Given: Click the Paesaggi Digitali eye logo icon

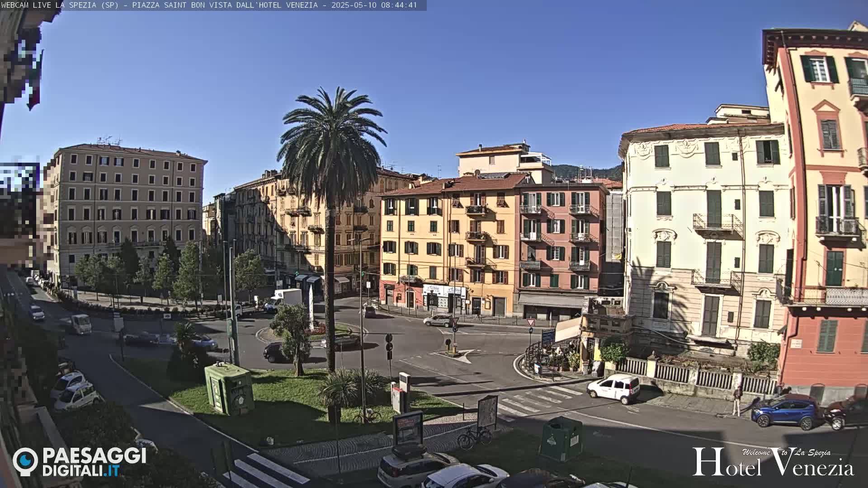Looking at the screenshot, I should 25,461.
